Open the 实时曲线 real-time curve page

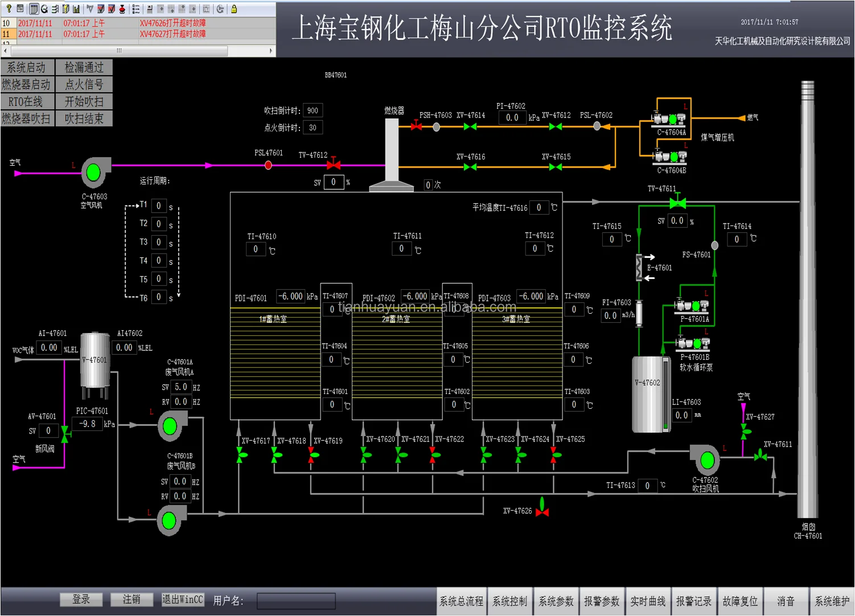click(648, 601)
